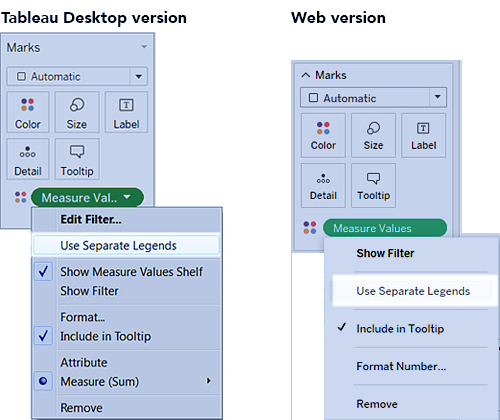Click Color card in Web version Marks
The height and width of the screenshot is (420, 500).
click(x=323, y=135)
